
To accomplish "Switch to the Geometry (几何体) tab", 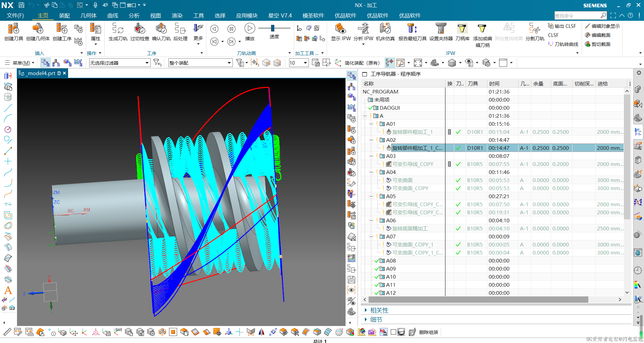I will click(89, 15).
